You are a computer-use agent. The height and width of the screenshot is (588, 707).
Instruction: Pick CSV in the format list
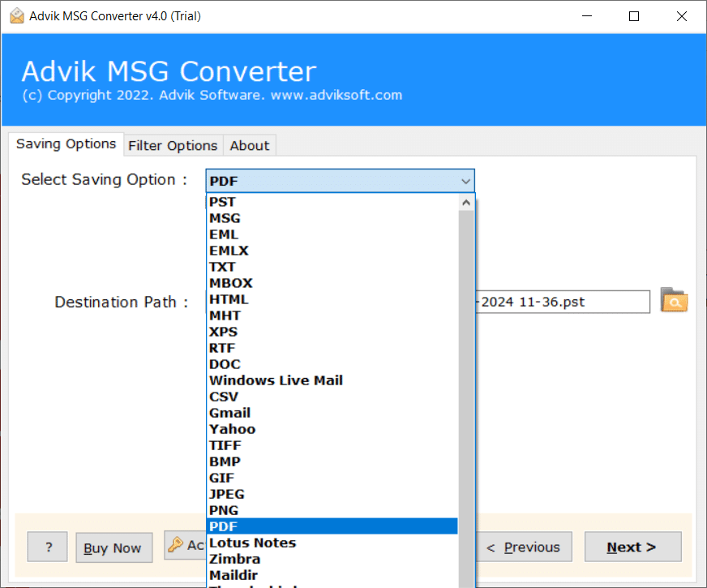(x=332, y=397)
